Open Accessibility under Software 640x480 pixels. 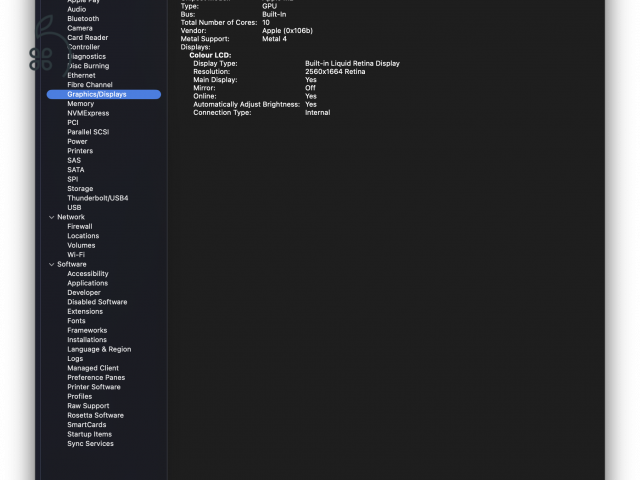click(x=88, y=274)
